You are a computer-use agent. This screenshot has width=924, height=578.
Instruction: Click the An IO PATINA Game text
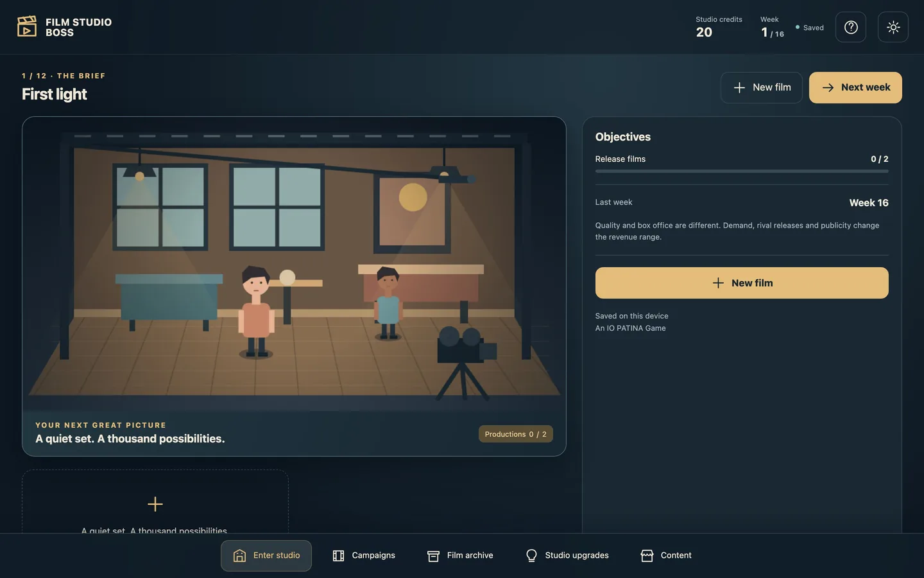click(631, 328)
